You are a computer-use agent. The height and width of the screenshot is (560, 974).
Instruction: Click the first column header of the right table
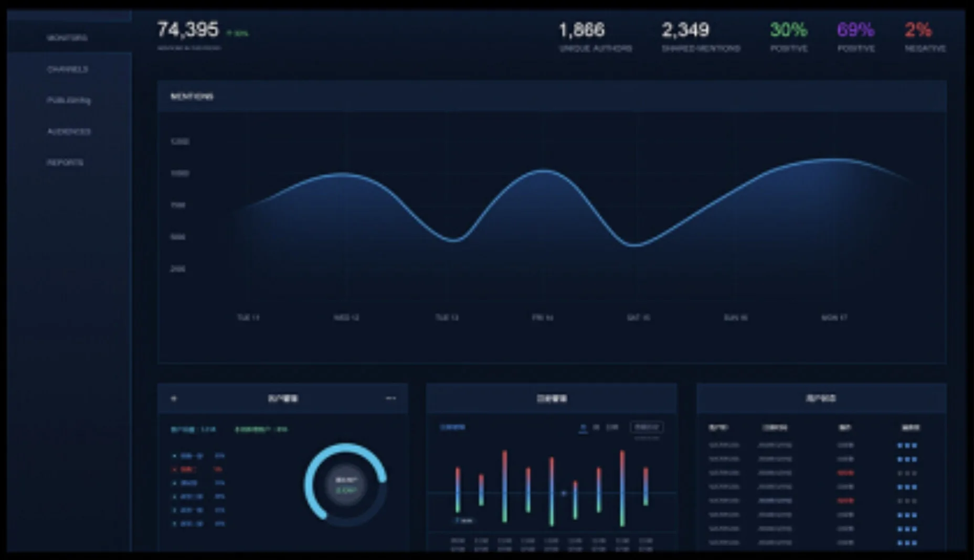coord(718,428)
